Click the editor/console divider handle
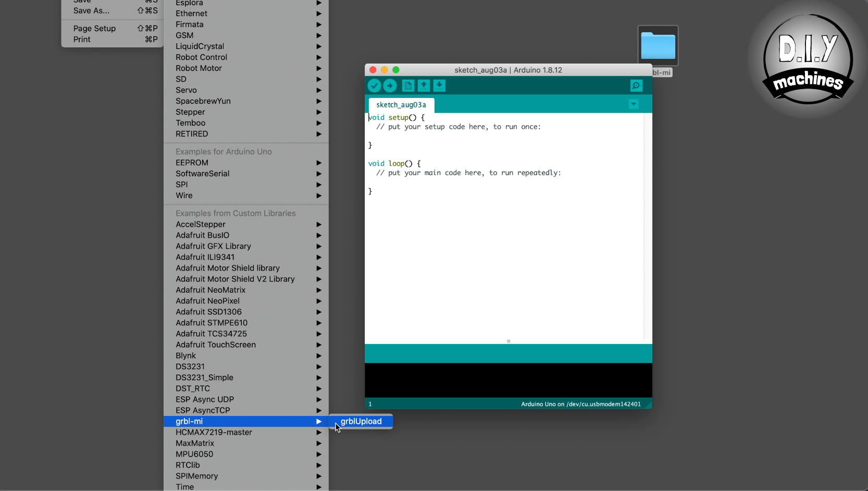 tap(509, 341)
